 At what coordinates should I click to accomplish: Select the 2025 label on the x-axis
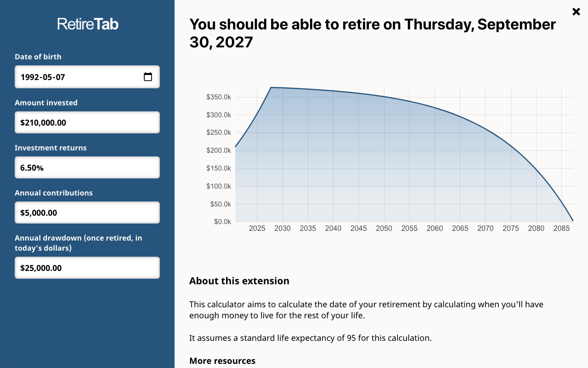(257, 228)
